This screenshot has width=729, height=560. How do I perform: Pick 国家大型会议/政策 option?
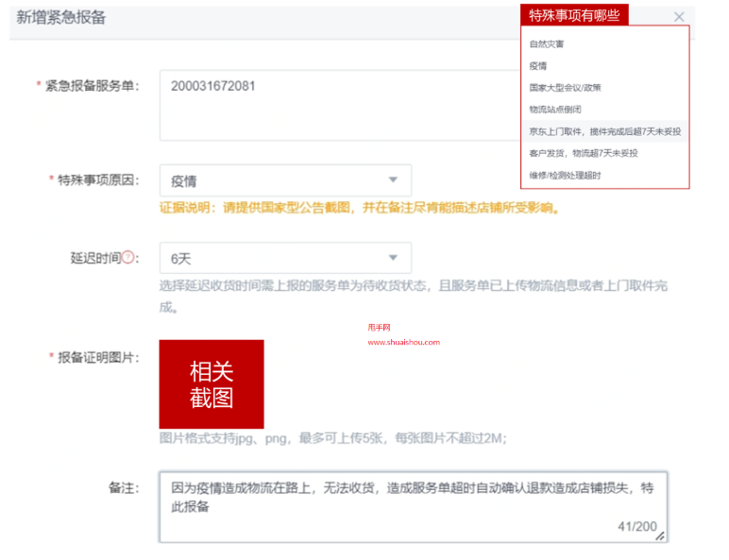[565, 88]
